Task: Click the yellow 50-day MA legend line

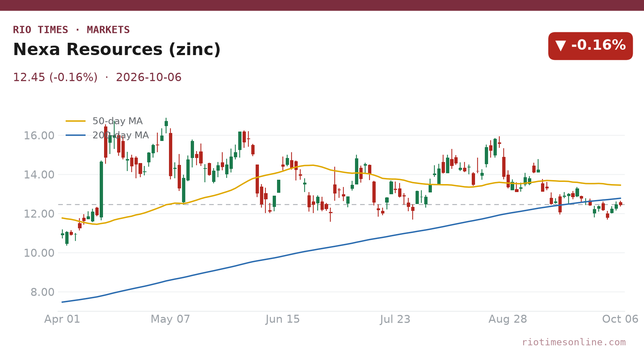Action: point(76,121)
